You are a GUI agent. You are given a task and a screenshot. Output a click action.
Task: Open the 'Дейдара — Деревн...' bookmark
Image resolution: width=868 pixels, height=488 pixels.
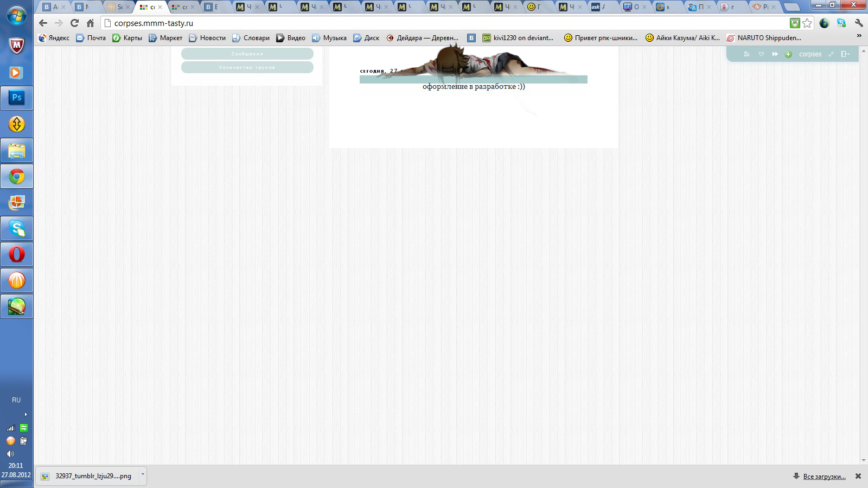pos(422,38)
